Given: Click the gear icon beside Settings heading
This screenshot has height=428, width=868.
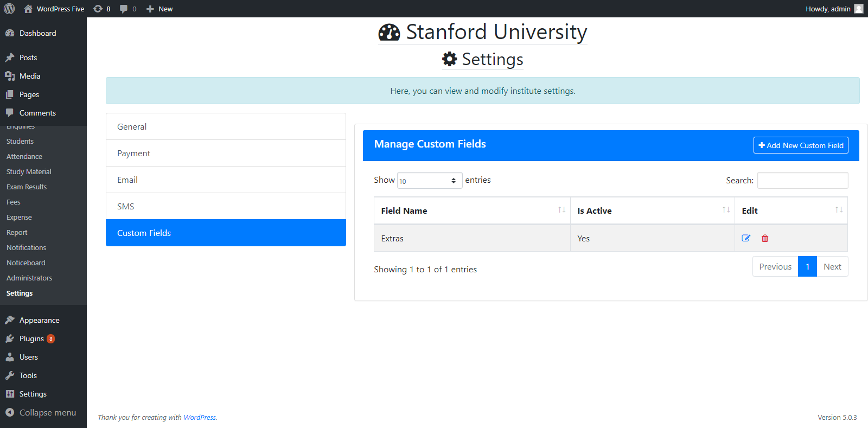Looking at the screenshot, I should (450, 59).
